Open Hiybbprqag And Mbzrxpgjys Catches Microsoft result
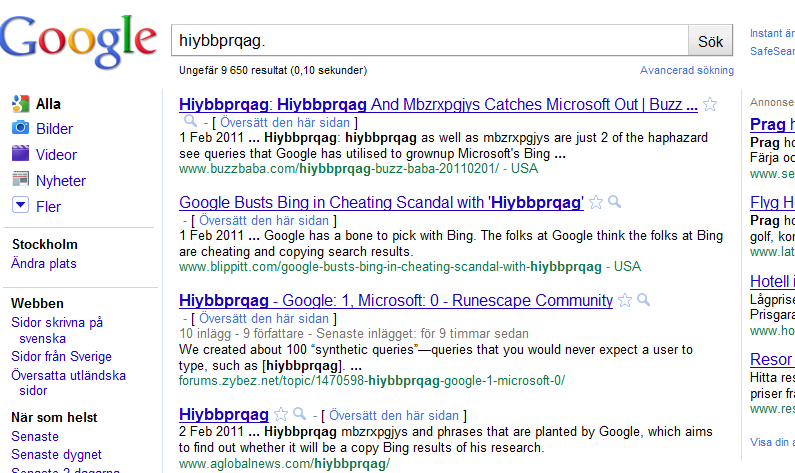The image size is (795, 473). (438, 104)
